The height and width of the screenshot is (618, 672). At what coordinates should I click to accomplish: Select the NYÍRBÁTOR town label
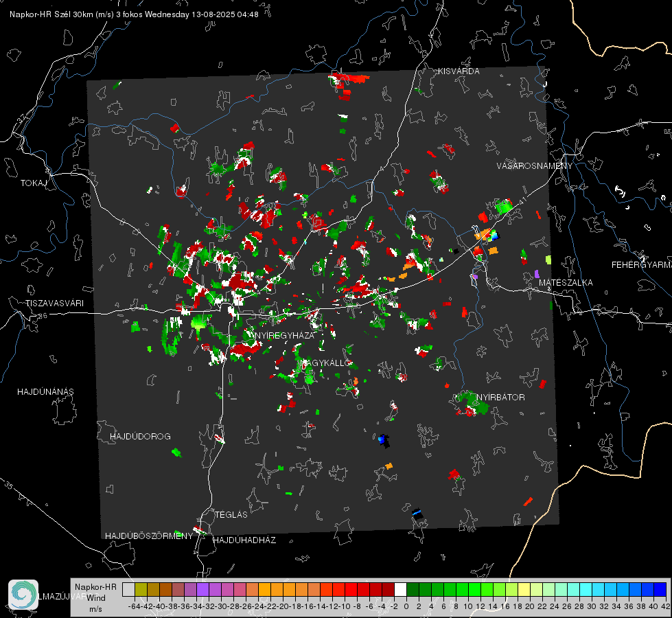500,398
